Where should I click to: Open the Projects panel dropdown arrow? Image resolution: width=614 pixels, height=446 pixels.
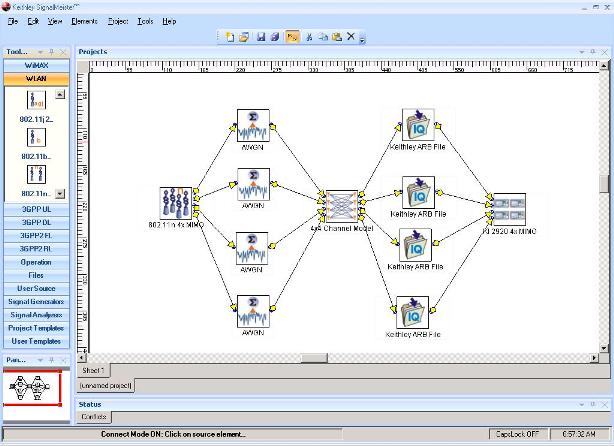point(580,51)
